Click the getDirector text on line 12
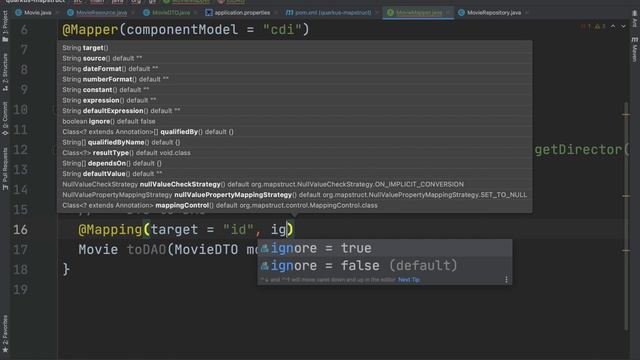 [578, 150]
